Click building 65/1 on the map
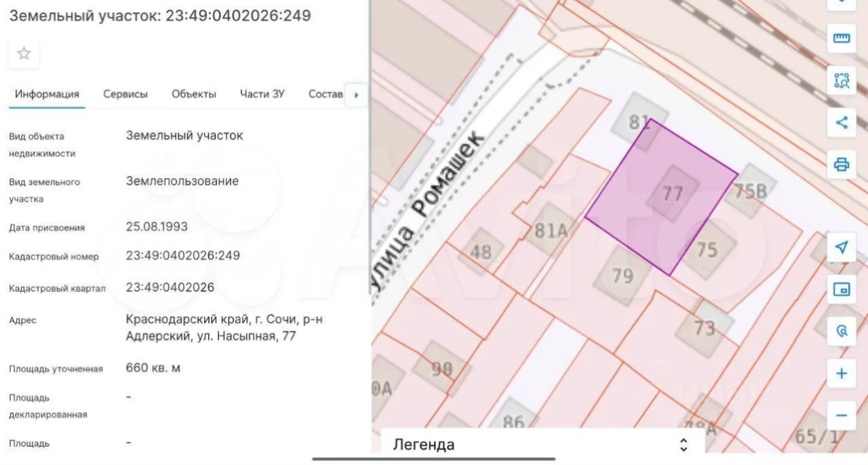868x465 pixels. point(816,435)
